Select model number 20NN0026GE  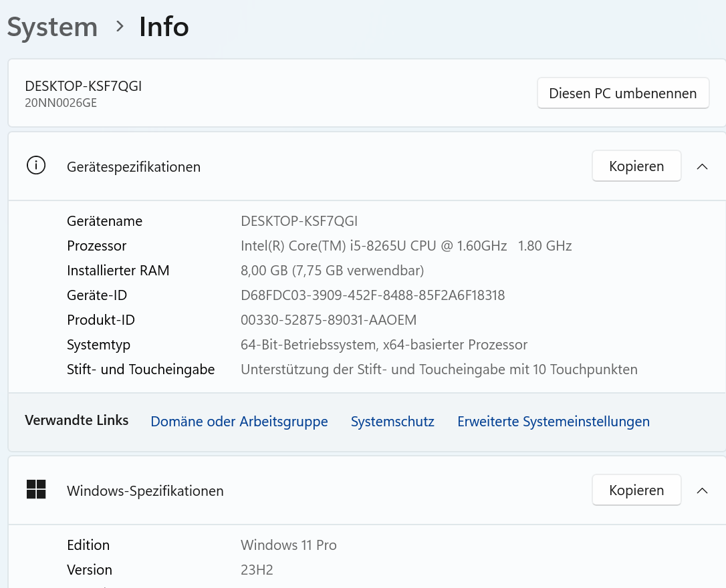click(61, 103)
